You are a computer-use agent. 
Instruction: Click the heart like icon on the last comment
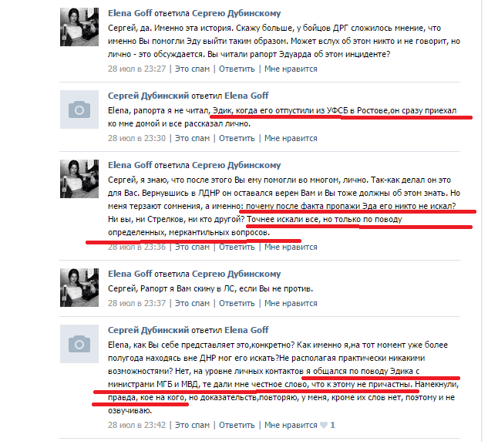point(324,426)
